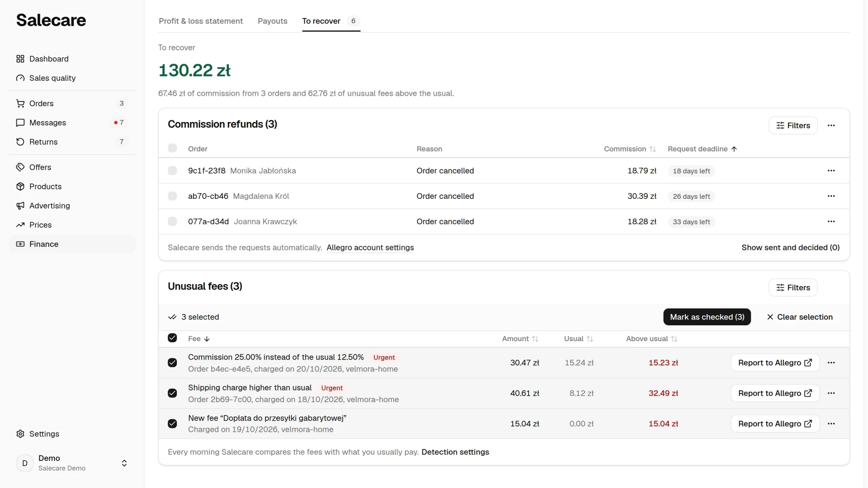Tick checkbox for Magdalena Król order

(x=172, y=196)
